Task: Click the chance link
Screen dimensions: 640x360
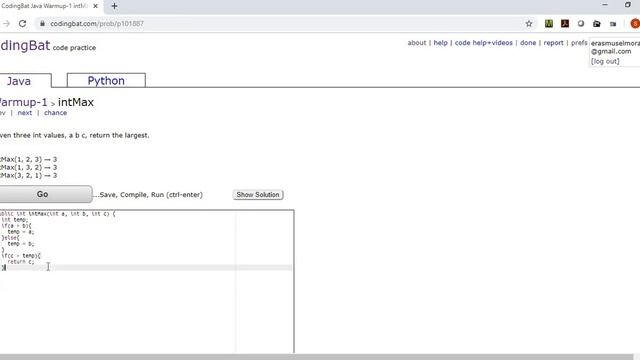Action: (x=56, y=113)
